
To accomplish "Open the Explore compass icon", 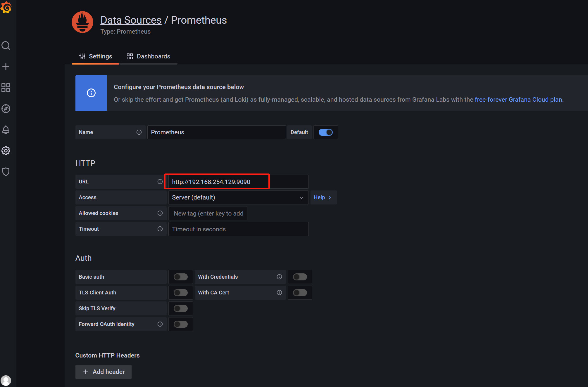I will [6, 109].
